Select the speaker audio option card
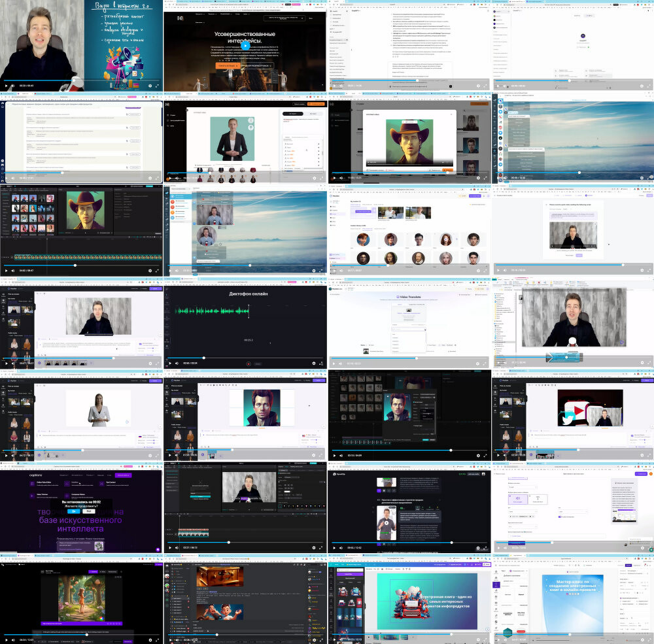 519,498
